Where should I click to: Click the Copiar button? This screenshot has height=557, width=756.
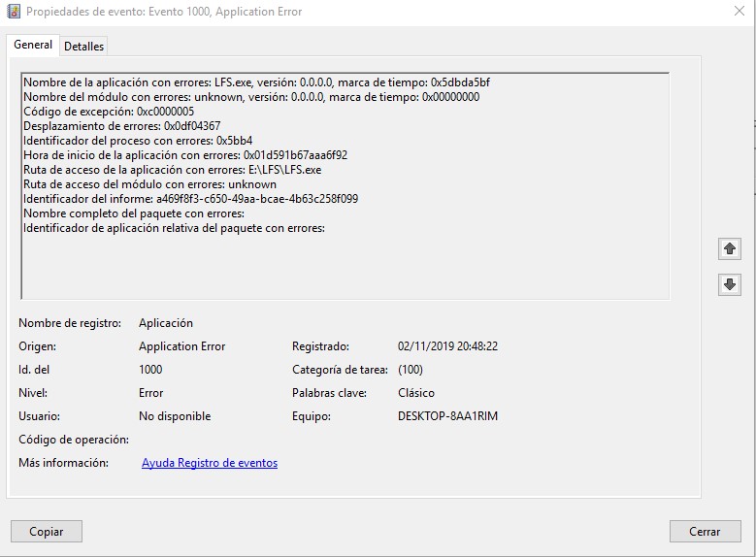[47, 532]
